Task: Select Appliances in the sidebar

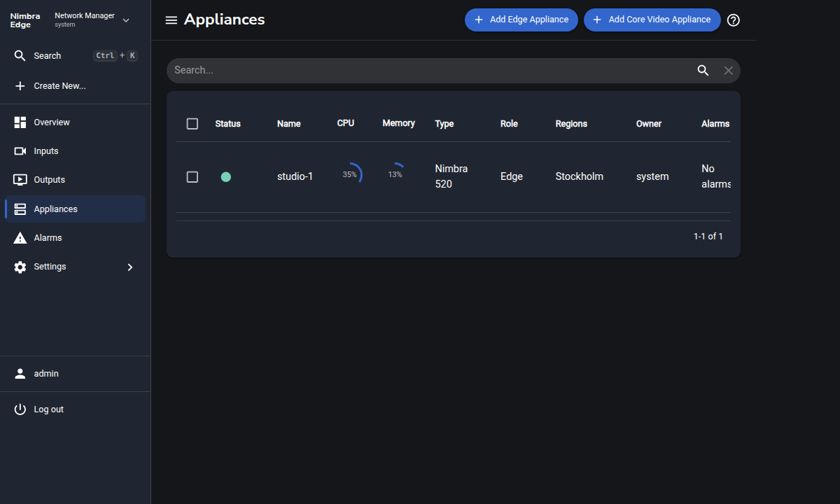Action: (x=76, y=209)
